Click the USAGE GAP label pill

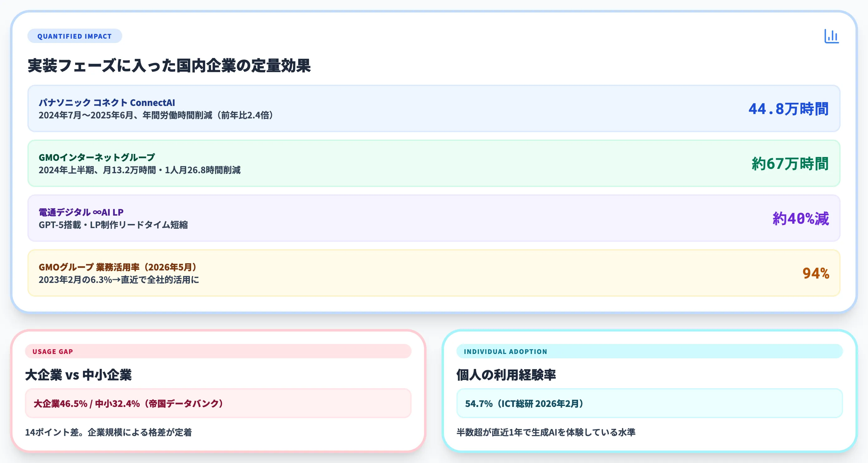[x=218, y=351]
